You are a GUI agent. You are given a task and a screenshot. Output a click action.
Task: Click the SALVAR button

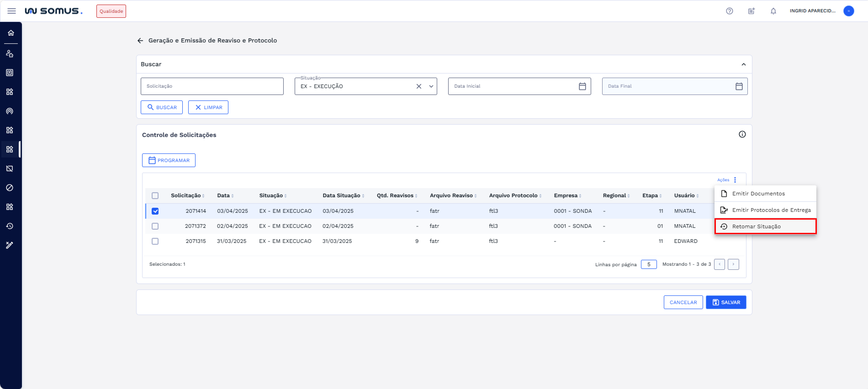[726, 302]
